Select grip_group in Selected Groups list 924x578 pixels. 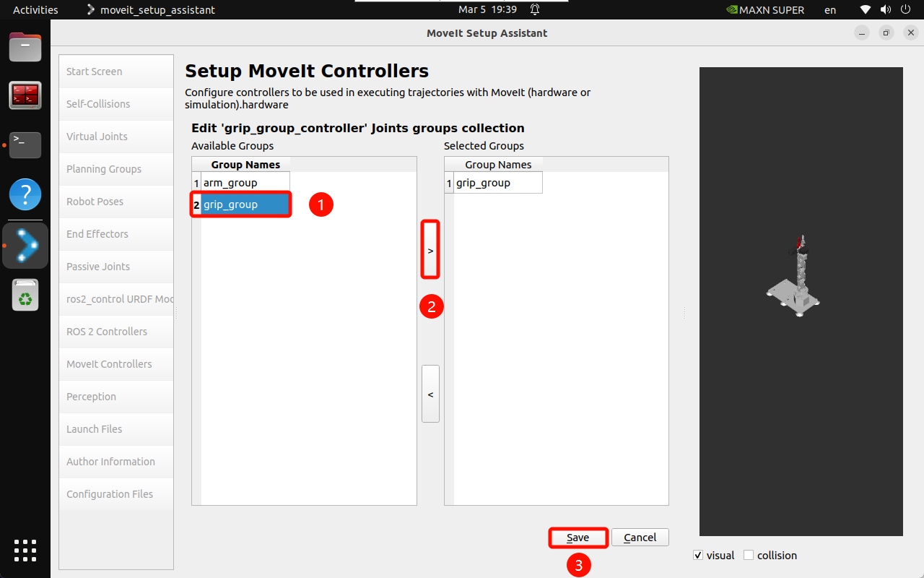click(498, 183)
